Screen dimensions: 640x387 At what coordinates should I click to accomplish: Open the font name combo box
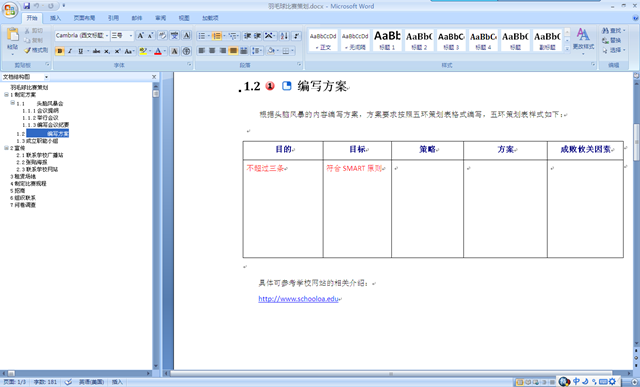click(x=82, y=36)
